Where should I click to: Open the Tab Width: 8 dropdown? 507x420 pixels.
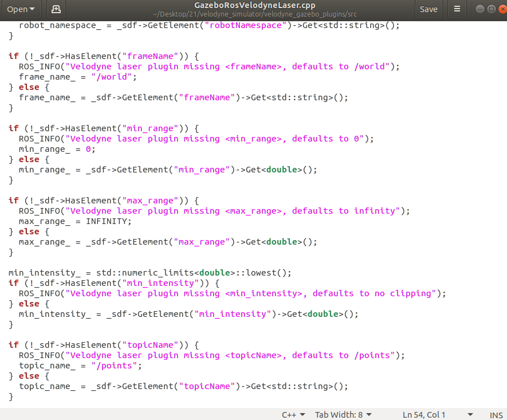[x=343, y=414]
